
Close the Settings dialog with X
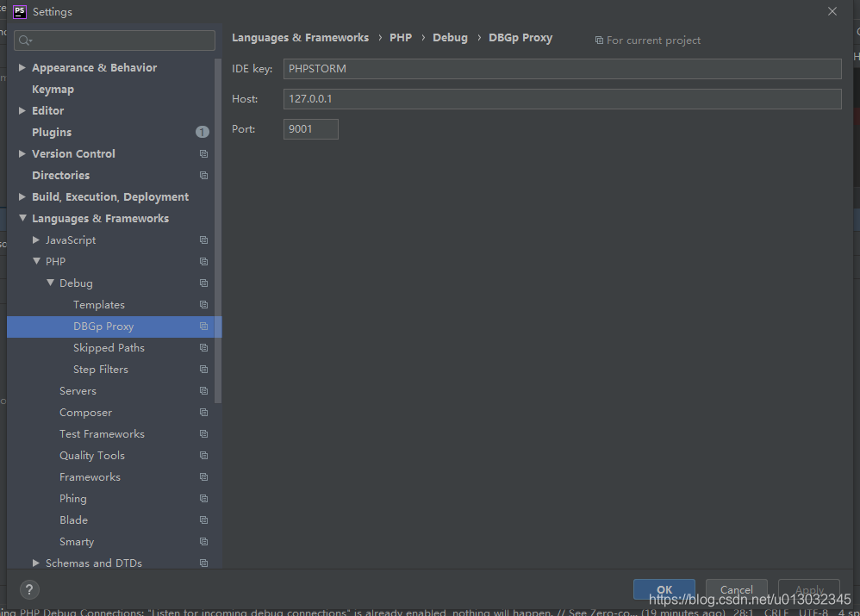pos(832,11)
